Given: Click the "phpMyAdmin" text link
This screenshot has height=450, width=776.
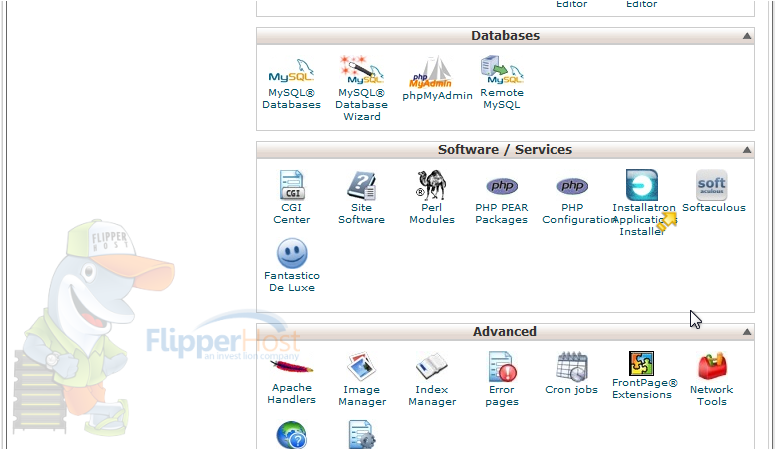Looking at the screenshot, I should click(x=437, y=96).
